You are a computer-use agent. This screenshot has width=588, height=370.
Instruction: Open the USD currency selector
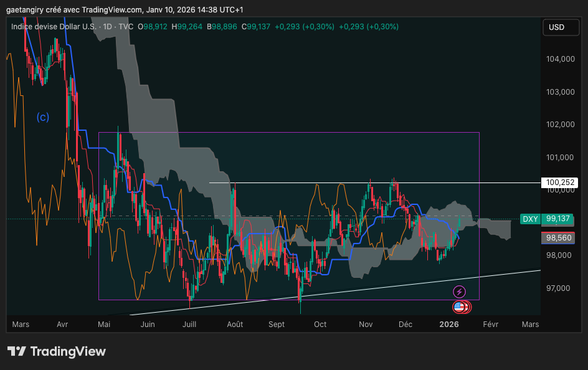(x=556, y=27)
